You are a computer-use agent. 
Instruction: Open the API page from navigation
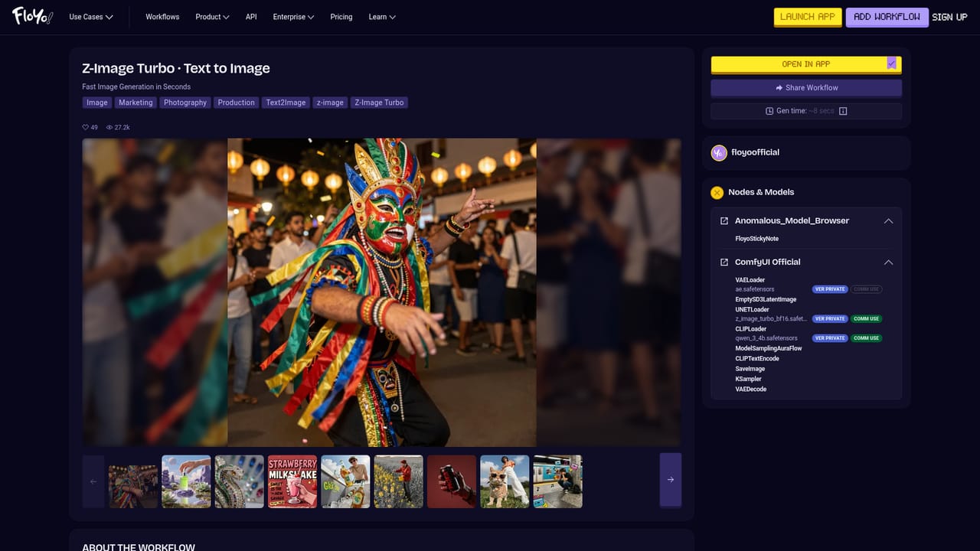[251, 17]
